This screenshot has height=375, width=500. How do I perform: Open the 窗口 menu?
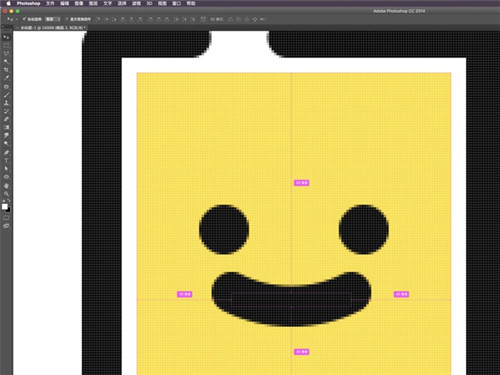pos(176,3)
